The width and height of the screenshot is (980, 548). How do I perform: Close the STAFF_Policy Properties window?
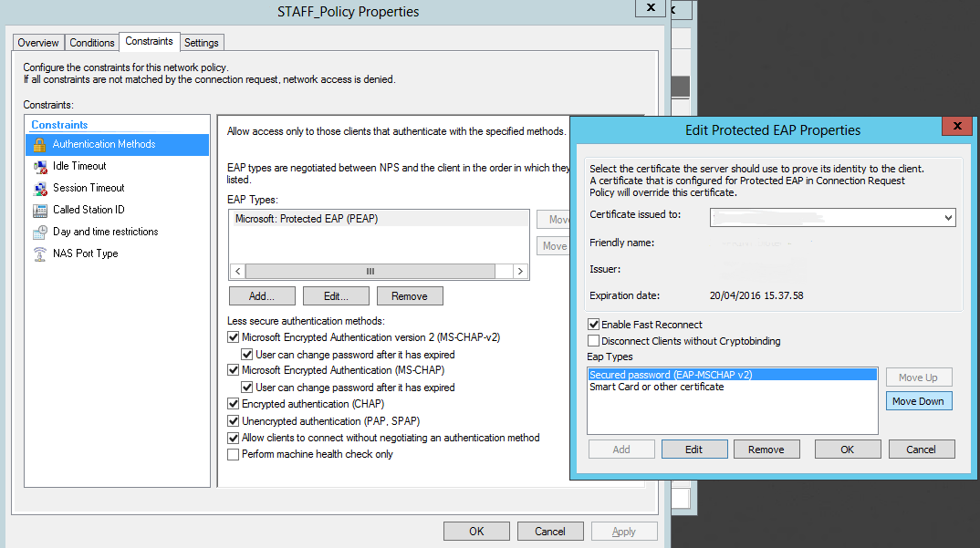point(651,7)
